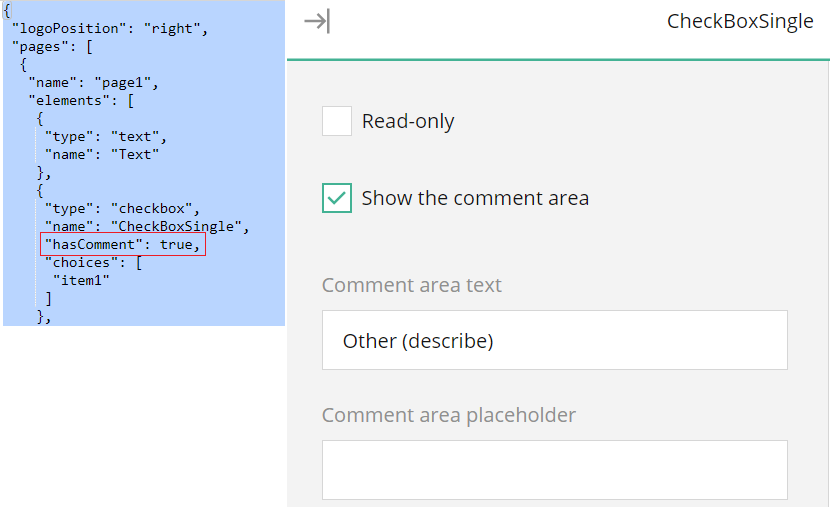
Task: Click the "item1" choice value in JSON
Action: point(81,281)
